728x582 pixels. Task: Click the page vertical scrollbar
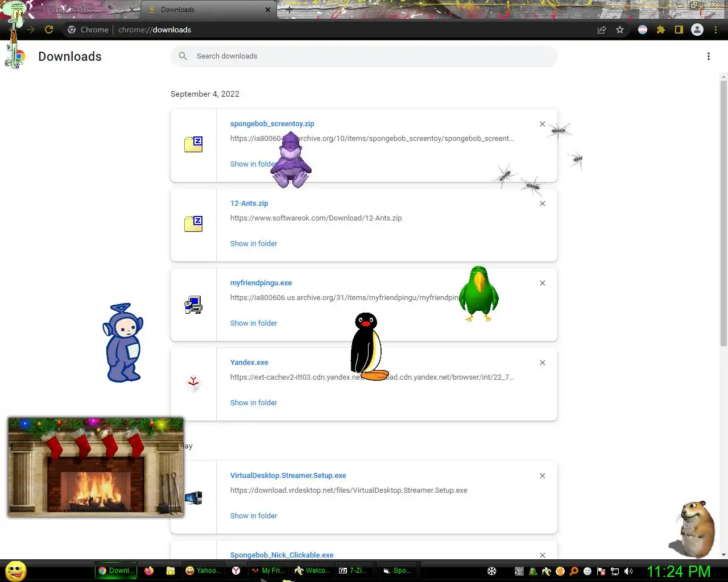click(x=723, y=213)
